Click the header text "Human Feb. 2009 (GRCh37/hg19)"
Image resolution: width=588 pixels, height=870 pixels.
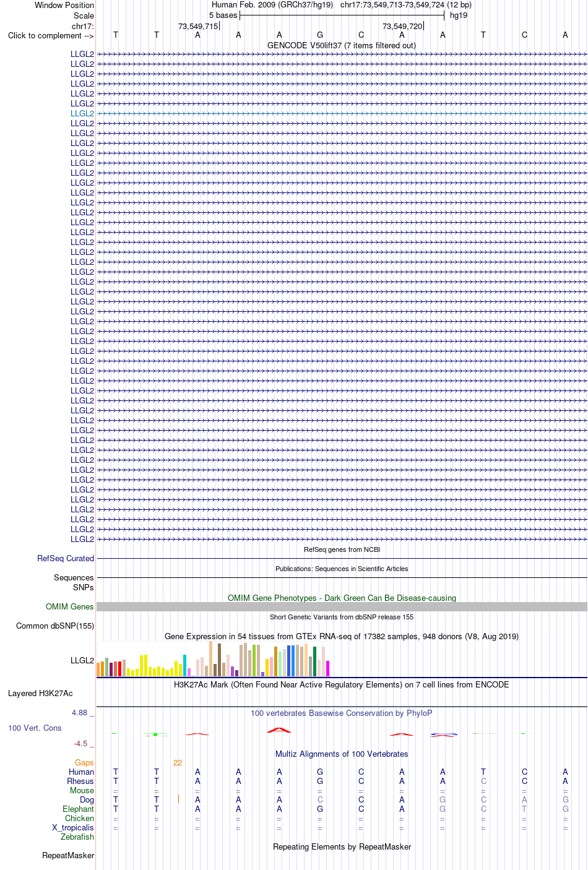(x=272, y=5)
